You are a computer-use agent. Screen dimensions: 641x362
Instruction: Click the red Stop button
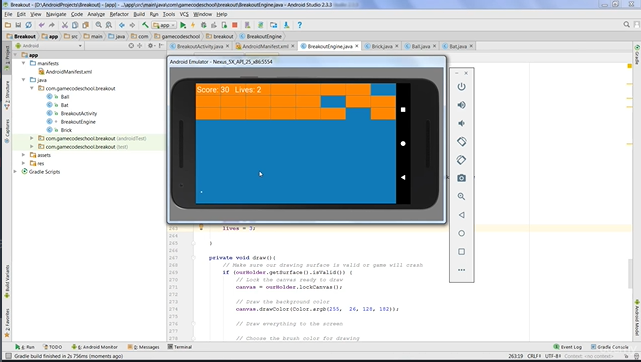(x=235, y=25)
